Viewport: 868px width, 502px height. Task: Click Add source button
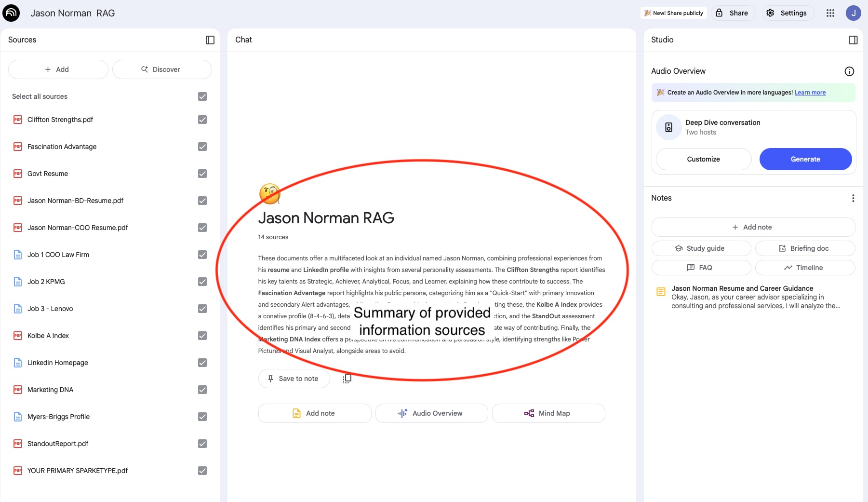click(58, 69)
